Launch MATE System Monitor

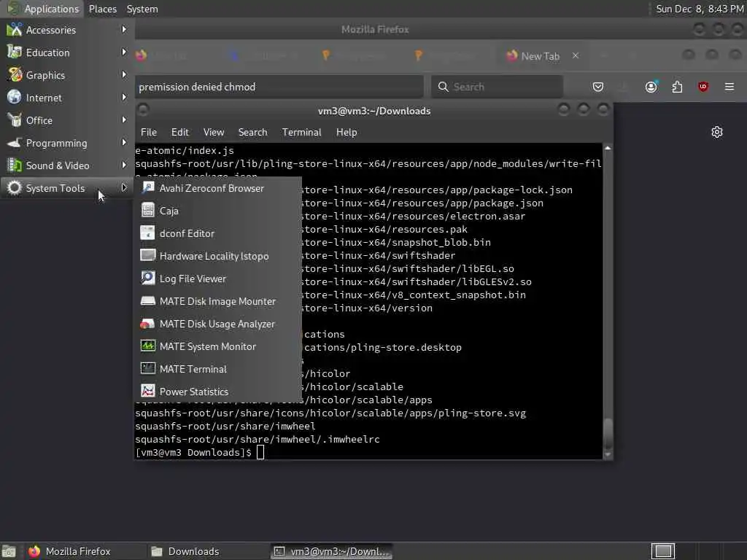[218, 346]
